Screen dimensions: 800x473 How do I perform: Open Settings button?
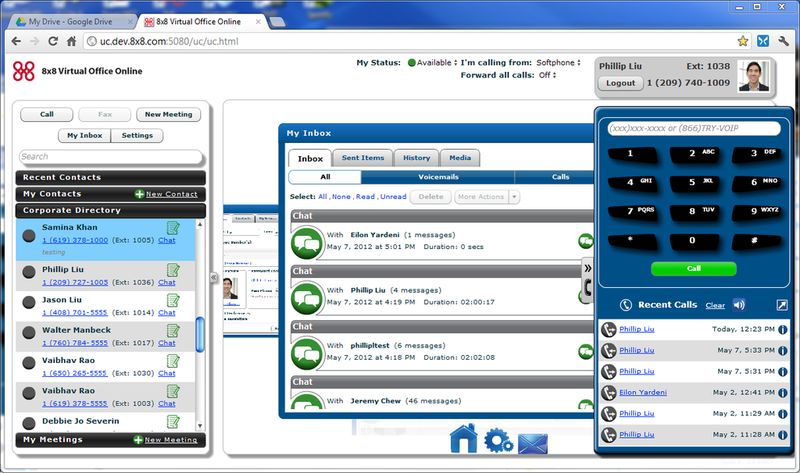point(137,135)
